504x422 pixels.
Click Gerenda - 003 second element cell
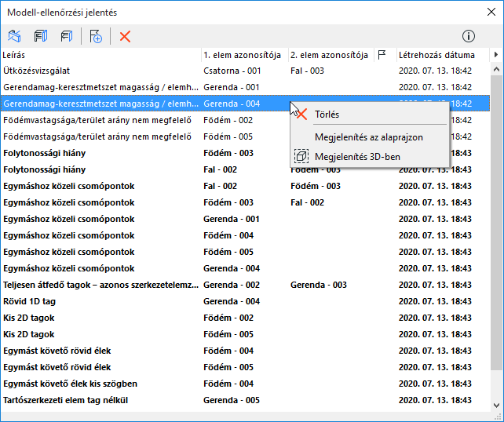tap(319, 285)
